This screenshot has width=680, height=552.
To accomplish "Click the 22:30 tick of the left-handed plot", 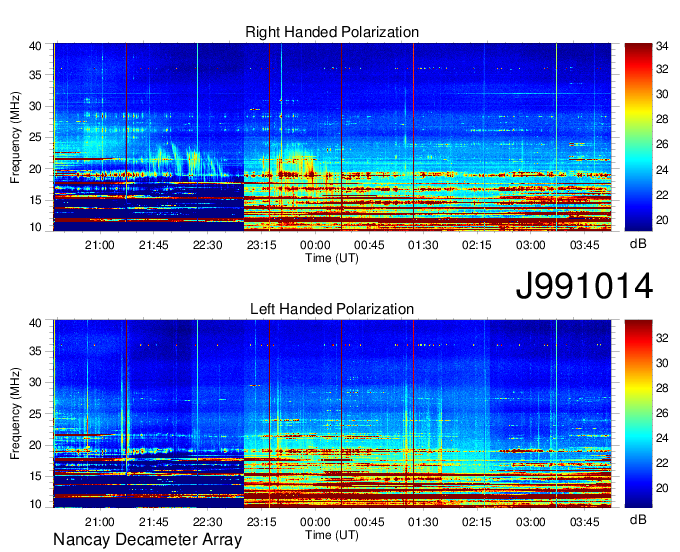I will 207,522.
